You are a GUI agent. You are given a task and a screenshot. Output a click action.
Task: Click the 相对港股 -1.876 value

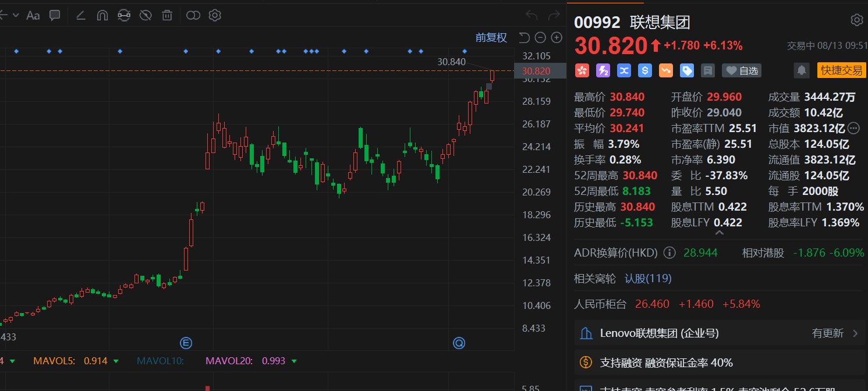[x=809, y=253]
